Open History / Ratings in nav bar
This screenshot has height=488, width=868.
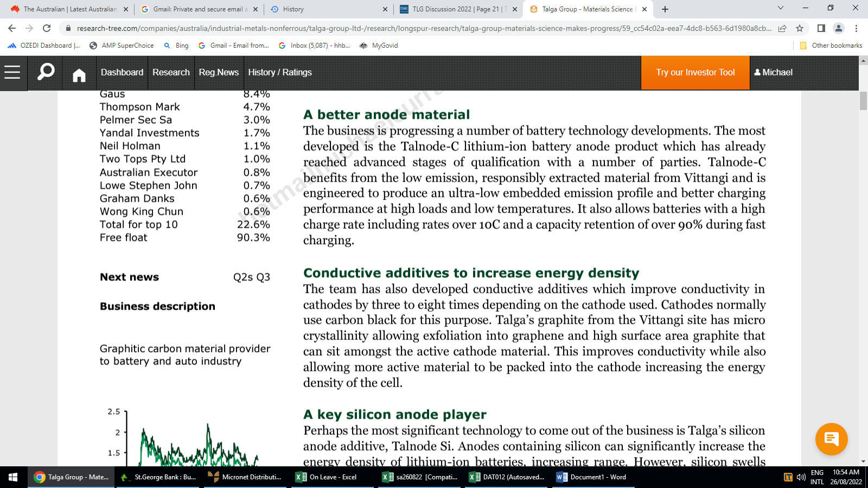pos(280,72)
